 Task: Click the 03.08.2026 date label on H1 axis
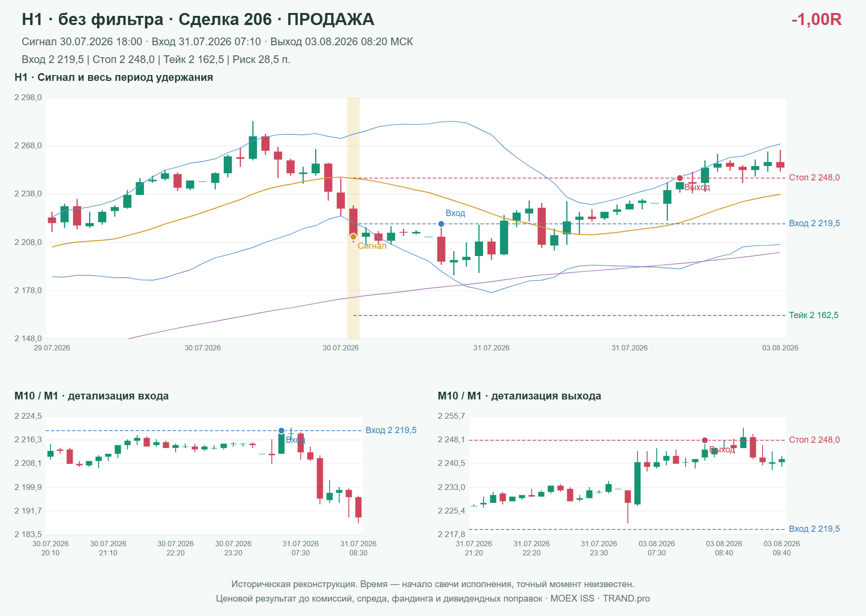[780, 348]
